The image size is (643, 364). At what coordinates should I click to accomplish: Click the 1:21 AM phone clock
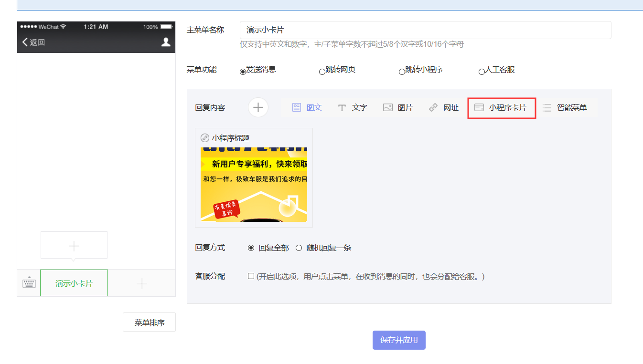coord(96,27)
